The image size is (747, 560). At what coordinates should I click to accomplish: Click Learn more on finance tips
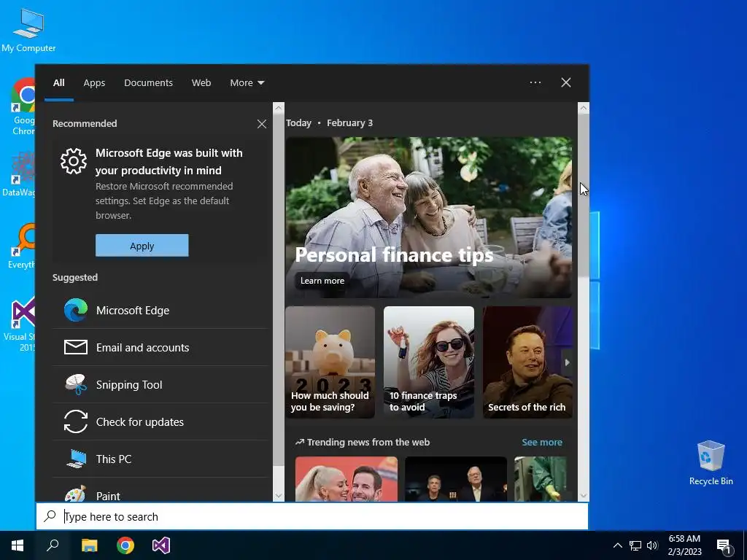tap(322, 281)
